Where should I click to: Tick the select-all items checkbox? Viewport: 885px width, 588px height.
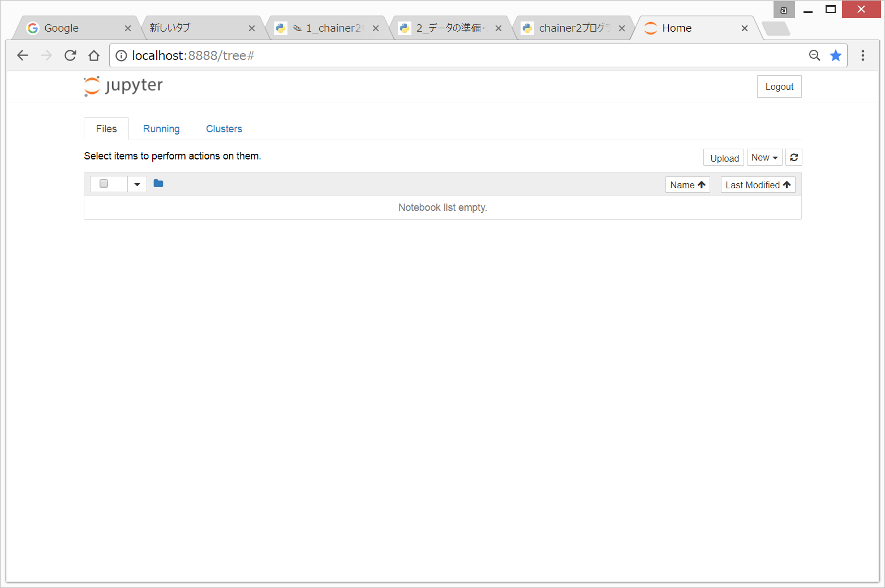click(x=104, y=184)
